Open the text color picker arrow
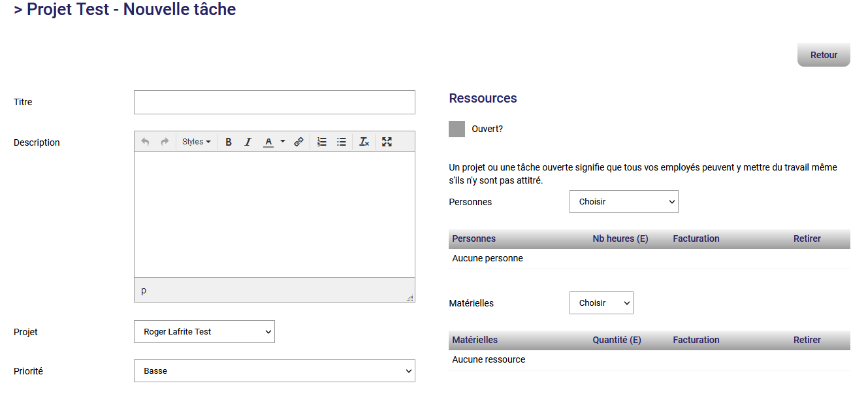The height and width of the screenshot is (394, 868). [x=283, y=142]
